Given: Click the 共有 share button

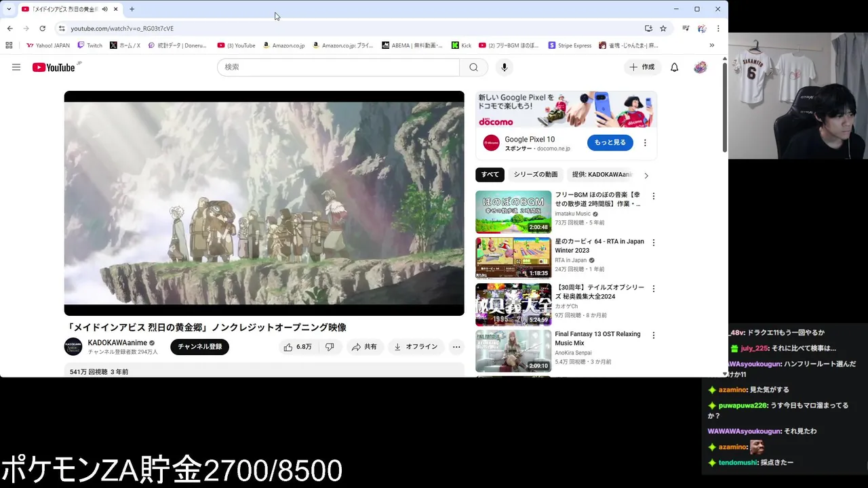Looking at the screenshot, I should [x=364, y=346].
